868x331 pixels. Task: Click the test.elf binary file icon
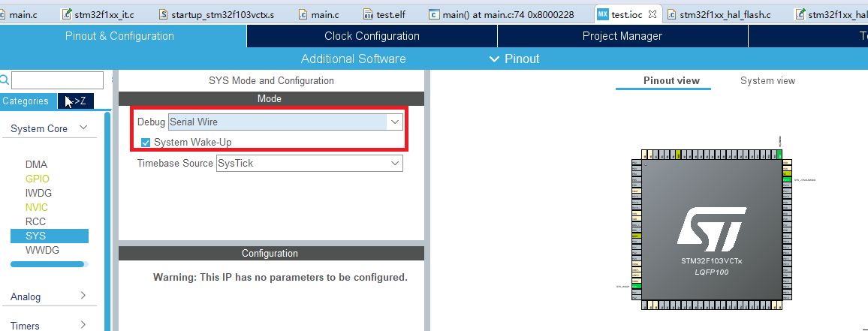369,14
